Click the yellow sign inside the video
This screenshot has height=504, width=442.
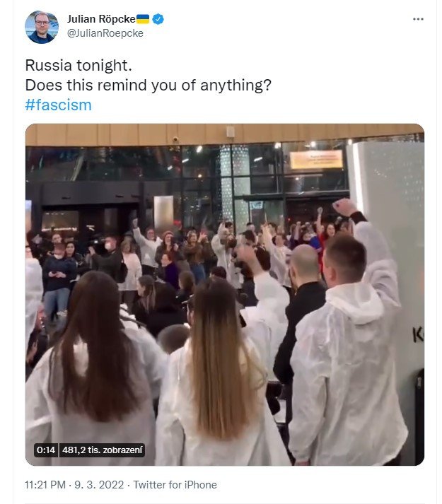tap(316, 160)
